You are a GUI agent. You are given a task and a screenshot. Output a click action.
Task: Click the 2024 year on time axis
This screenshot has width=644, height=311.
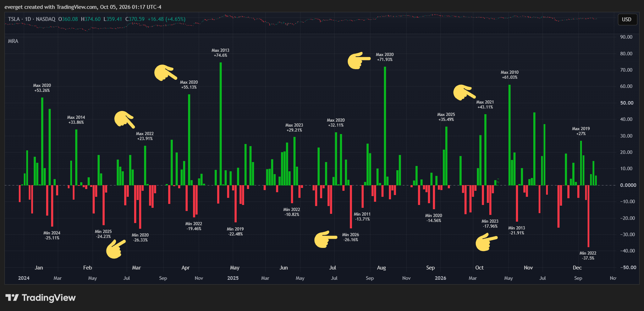24,278
